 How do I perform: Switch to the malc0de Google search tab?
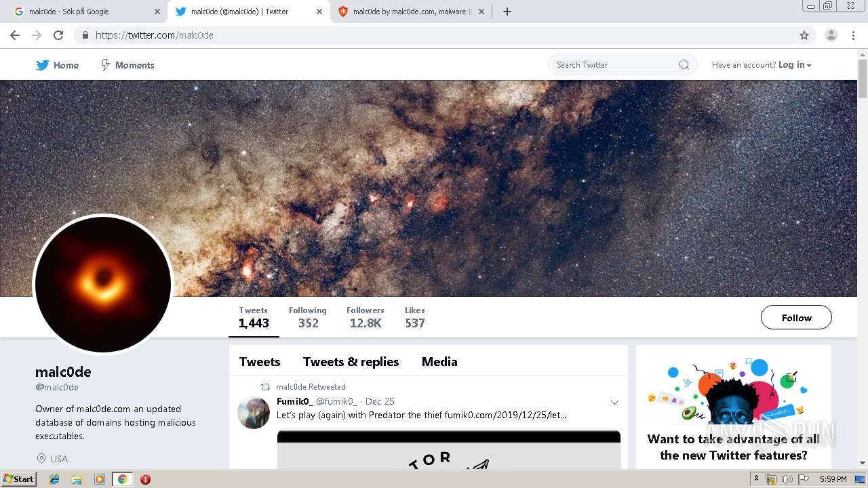[85, 12]
